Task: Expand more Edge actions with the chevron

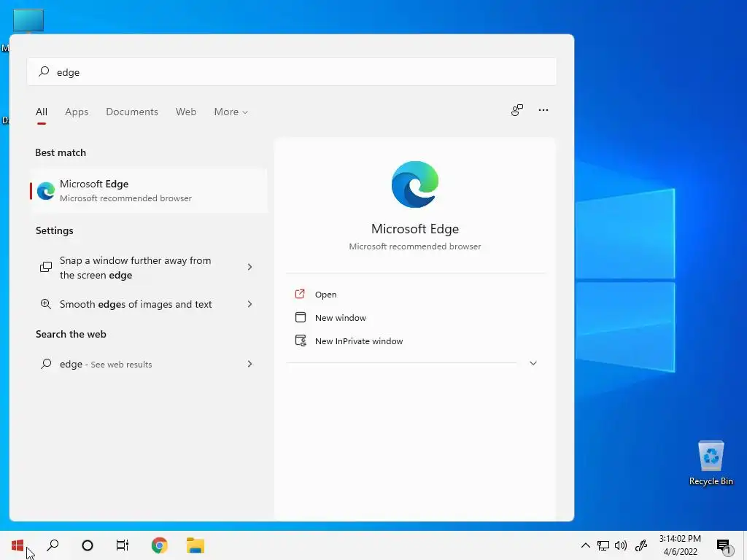Action: pyautogui.click(x=533, y=363)
